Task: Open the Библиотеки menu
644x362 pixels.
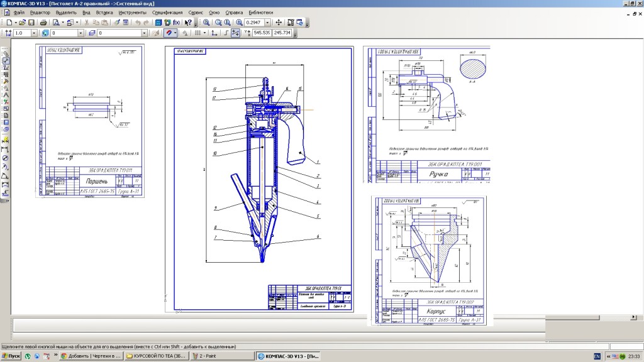Action: point(260,13)
